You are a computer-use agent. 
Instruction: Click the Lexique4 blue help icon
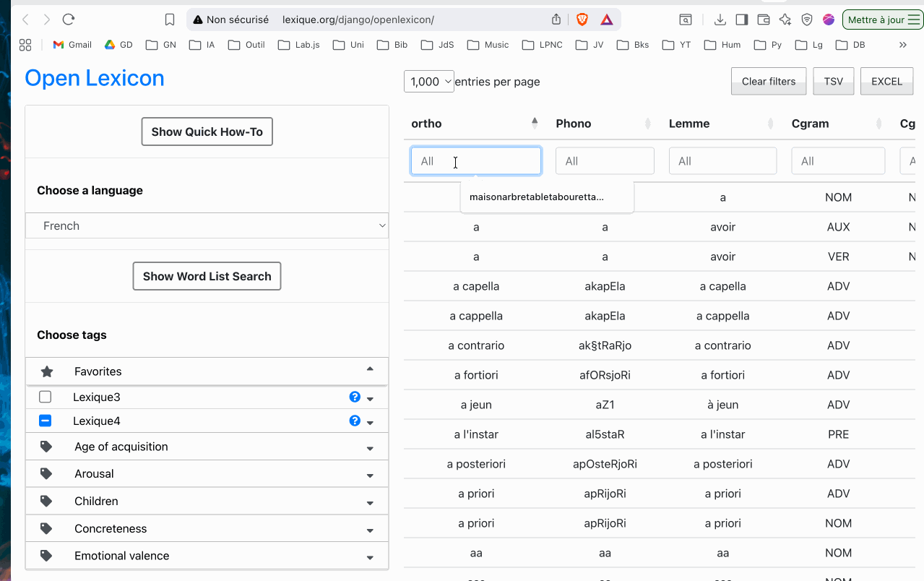pos(355,421)
